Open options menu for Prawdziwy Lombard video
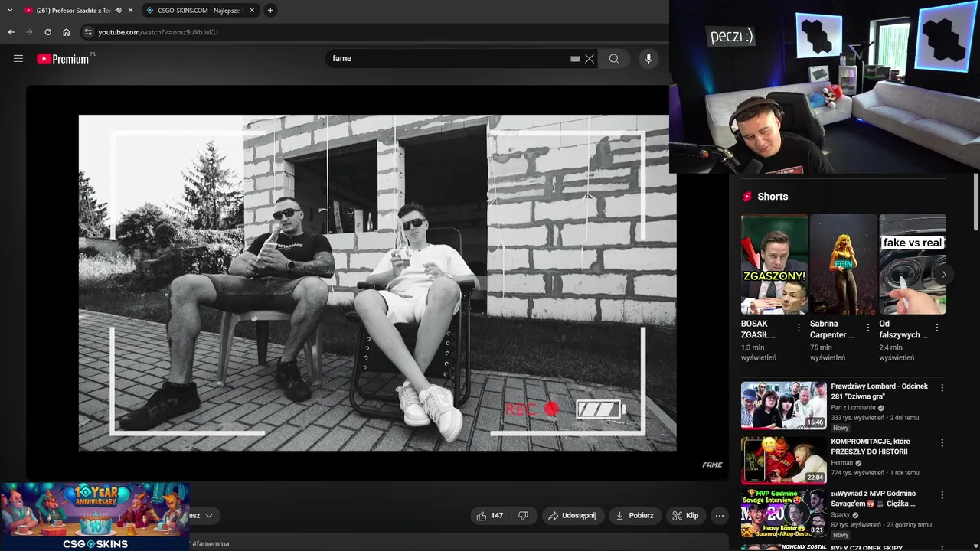 click(x=942, y=388)
